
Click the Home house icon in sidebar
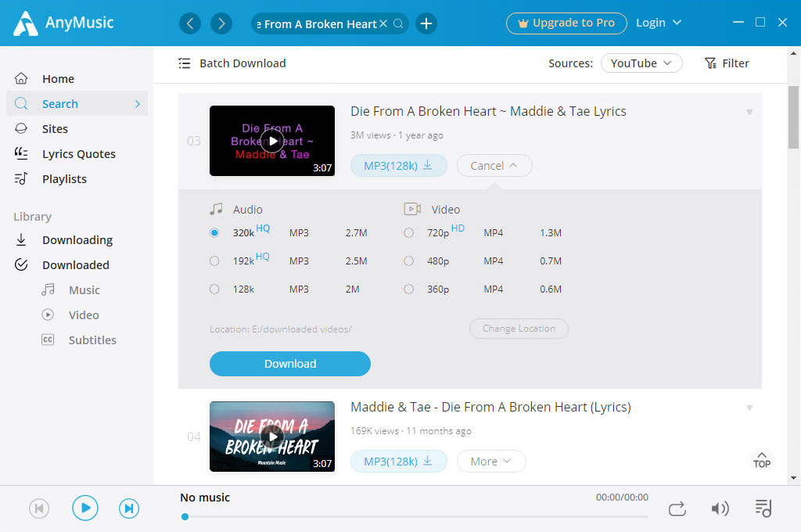click(x=21, y=79)
